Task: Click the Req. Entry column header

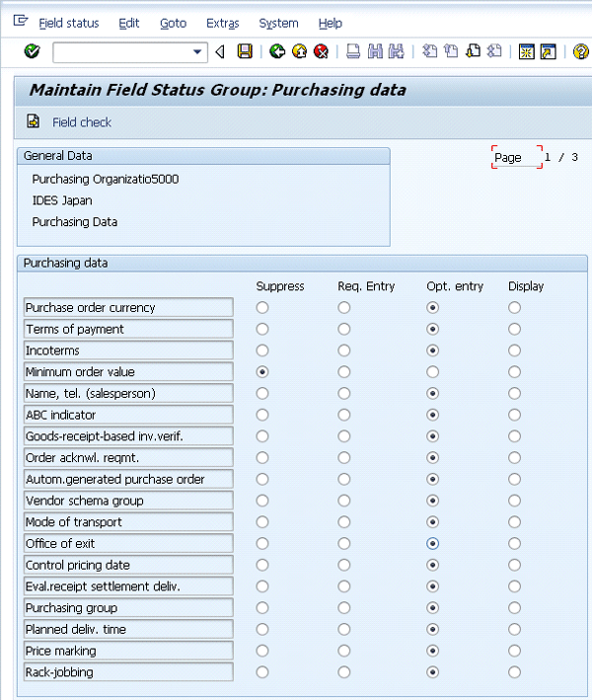Action: point(366,286)
